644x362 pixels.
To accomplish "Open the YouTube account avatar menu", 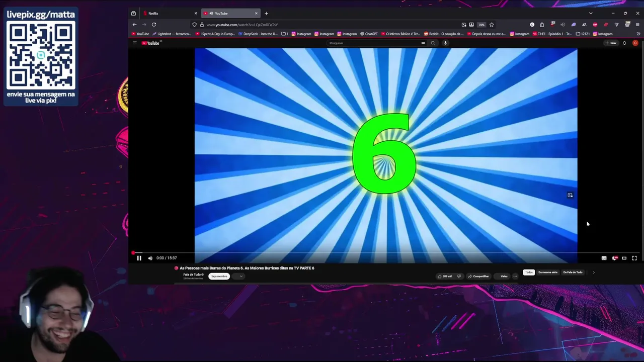I will 635,43.
